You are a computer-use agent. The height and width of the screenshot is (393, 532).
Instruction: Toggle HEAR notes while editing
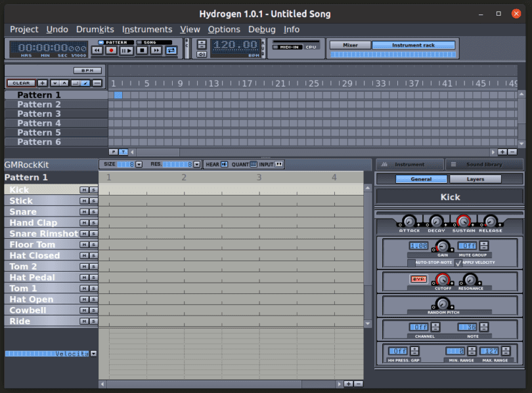tap(223, 163)
